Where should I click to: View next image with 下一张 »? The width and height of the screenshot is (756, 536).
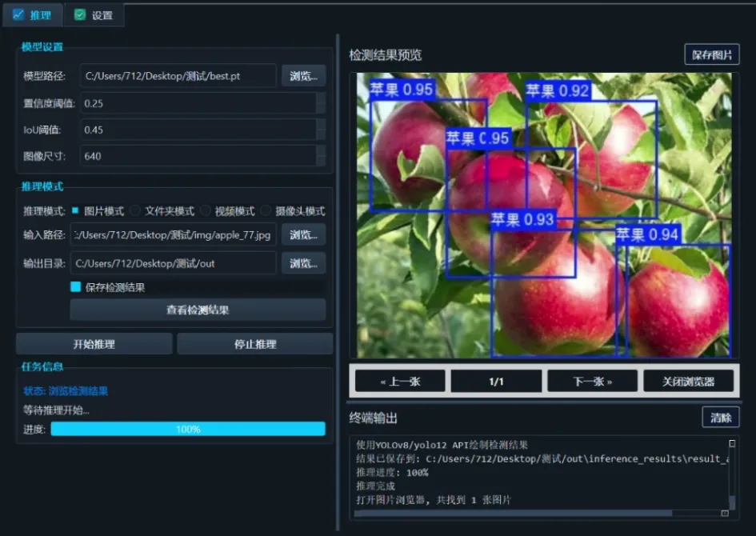pos(592,381)
